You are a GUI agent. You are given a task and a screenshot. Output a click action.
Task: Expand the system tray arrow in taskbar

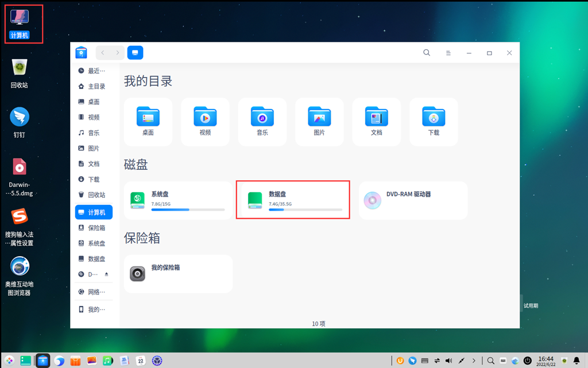[x=474, y=361]
